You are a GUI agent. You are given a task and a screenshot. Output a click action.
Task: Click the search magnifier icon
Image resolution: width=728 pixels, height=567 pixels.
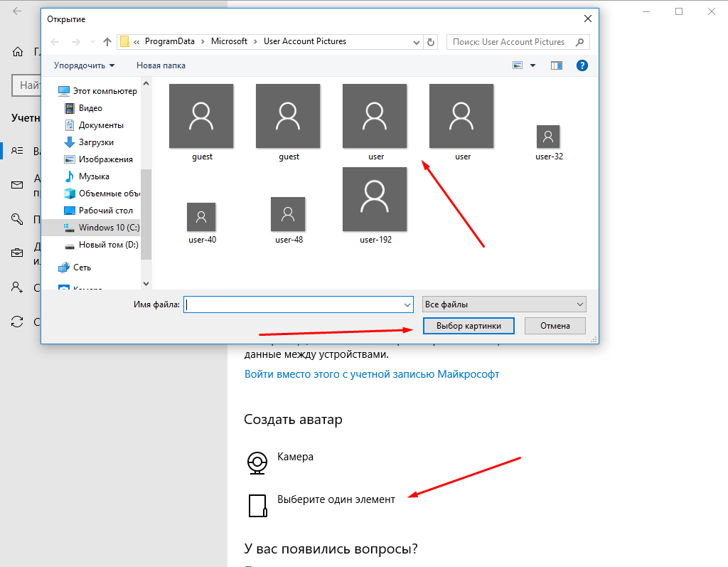point(579,42)
